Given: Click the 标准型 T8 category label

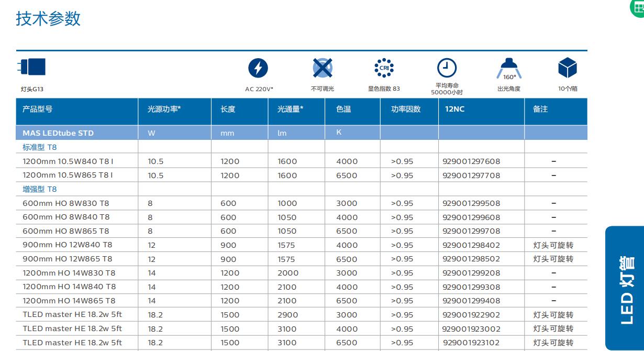Looking at the screenshot, I should tap(39, 147).
